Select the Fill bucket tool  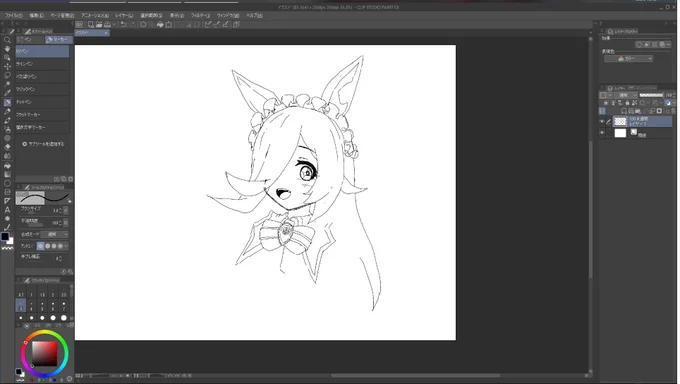(7, 165)
